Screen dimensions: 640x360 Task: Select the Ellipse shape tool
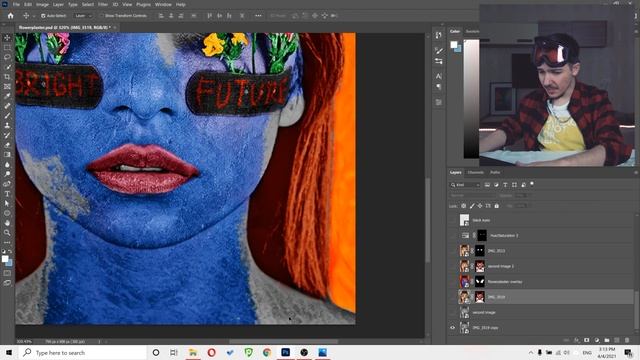click(x=7, y=213)
